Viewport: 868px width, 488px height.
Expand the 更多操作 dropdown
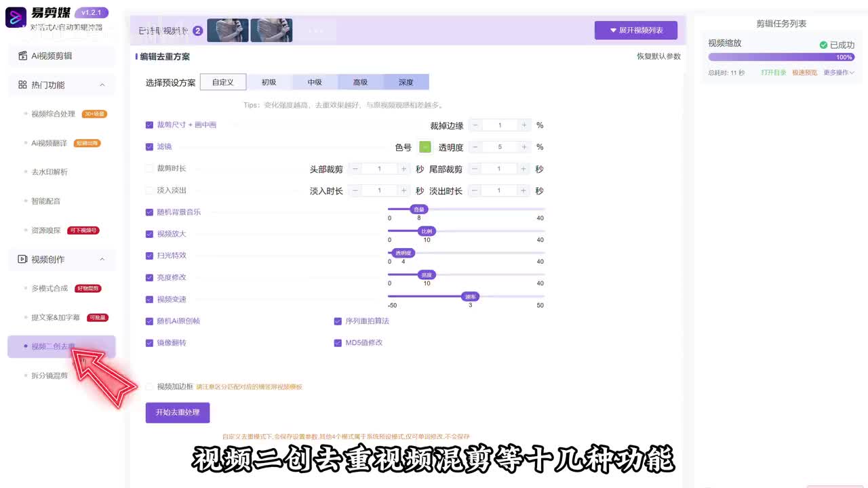click(x=839, y=73)
